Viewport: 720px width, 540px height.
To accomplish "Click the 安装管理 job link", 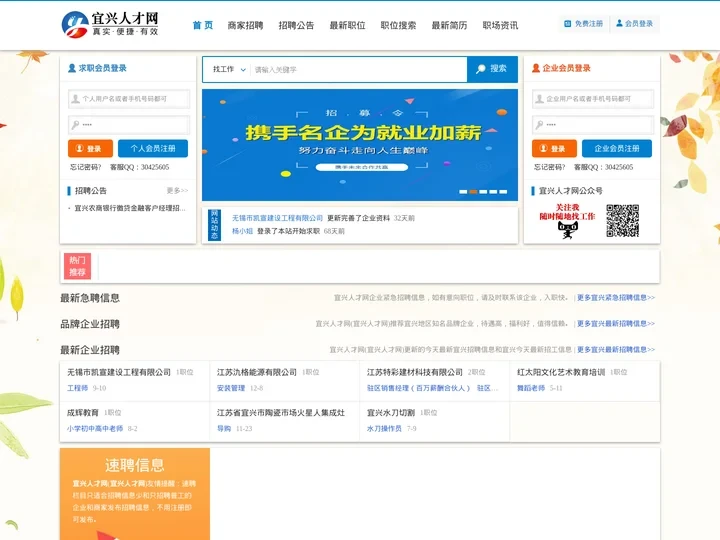I will pos(231,388).
